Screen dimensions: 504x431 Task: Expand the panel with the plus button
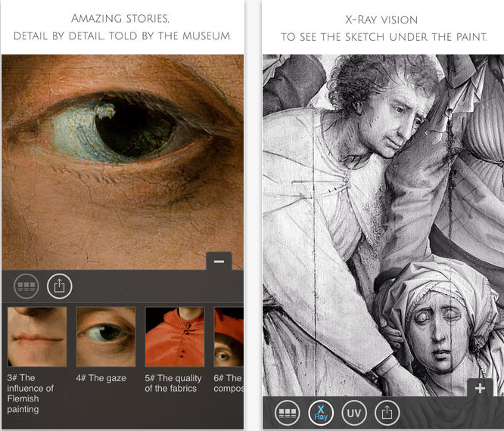pos(480,388)
